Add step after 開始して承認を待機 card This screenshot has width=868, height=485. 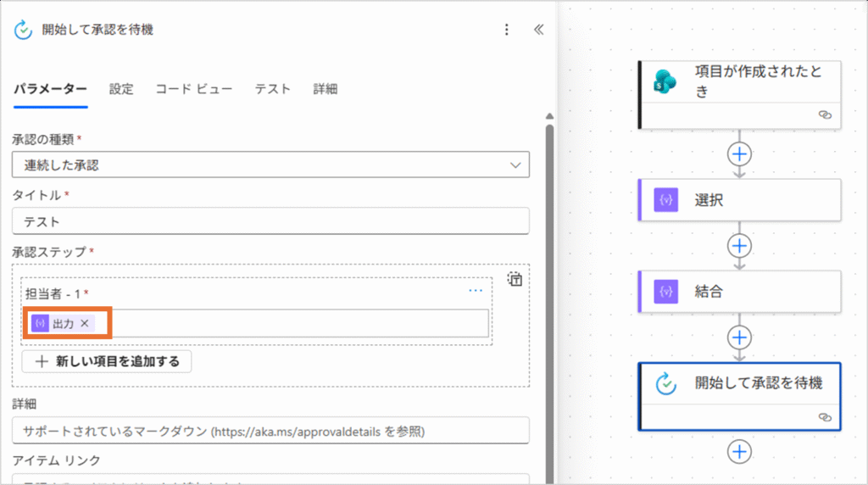(x=740, y=451)
